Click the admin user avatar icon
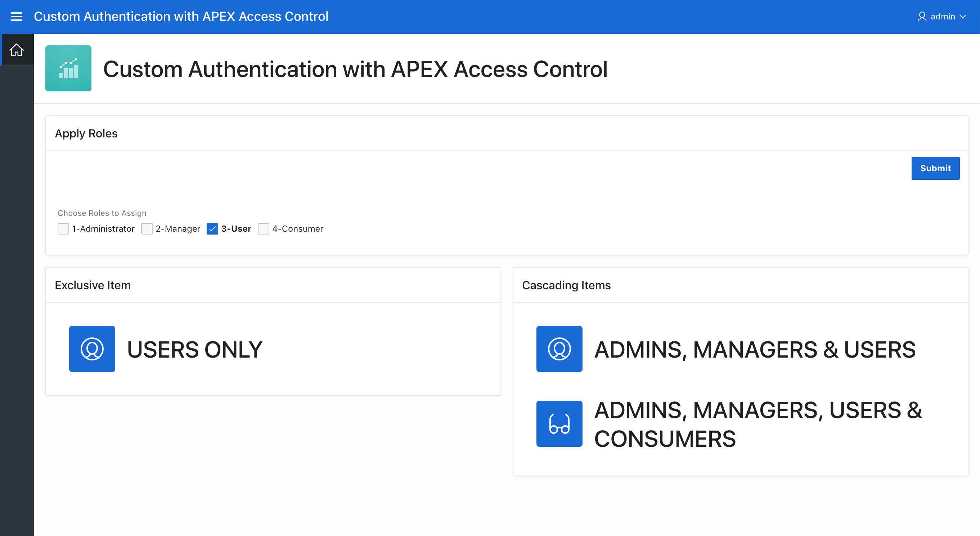Viewport: 980px width, 536px height. (x=921, y=17)
